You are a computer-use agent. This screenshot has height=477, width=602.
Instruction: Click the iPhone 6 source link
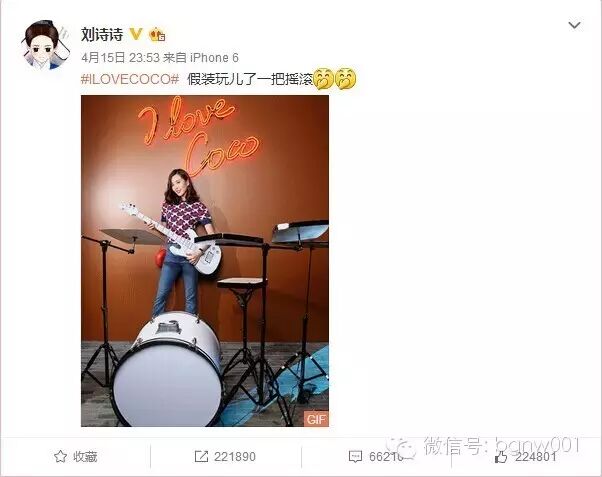coord(214,58)
